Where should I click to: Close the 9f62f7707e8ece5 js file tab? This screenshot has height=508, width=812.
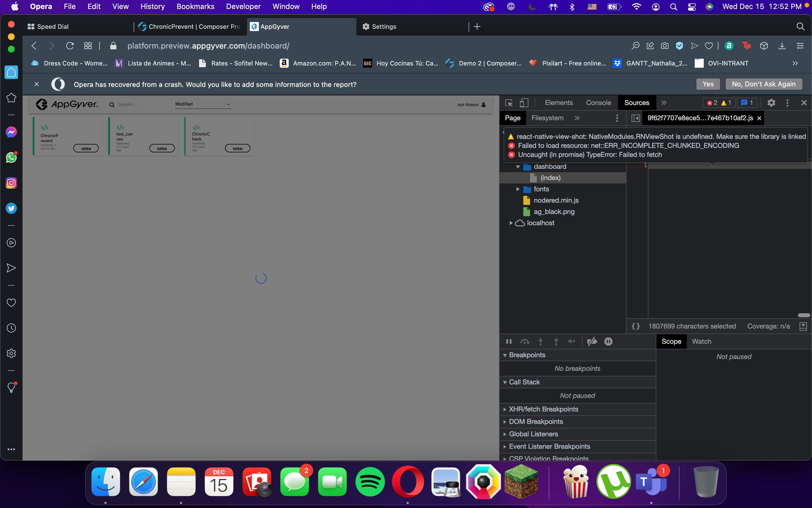tap(759, 118)
